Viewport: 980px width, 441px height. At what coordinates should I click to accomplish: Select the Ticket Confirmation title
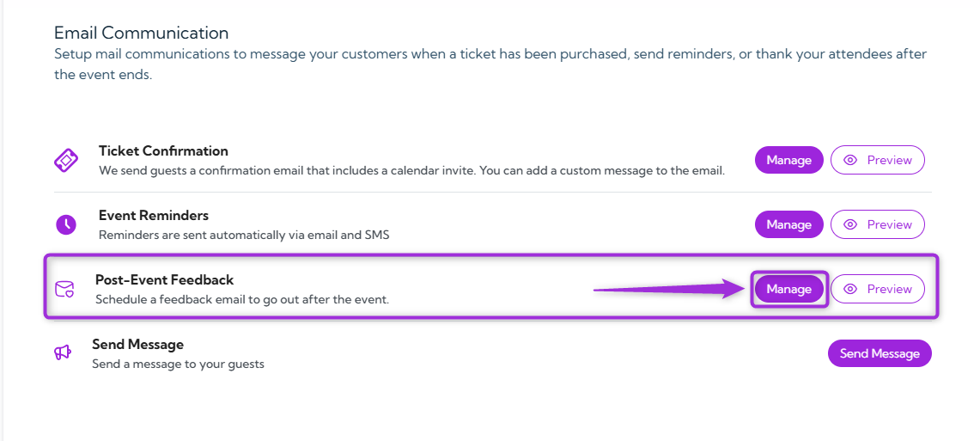[163, 150]
